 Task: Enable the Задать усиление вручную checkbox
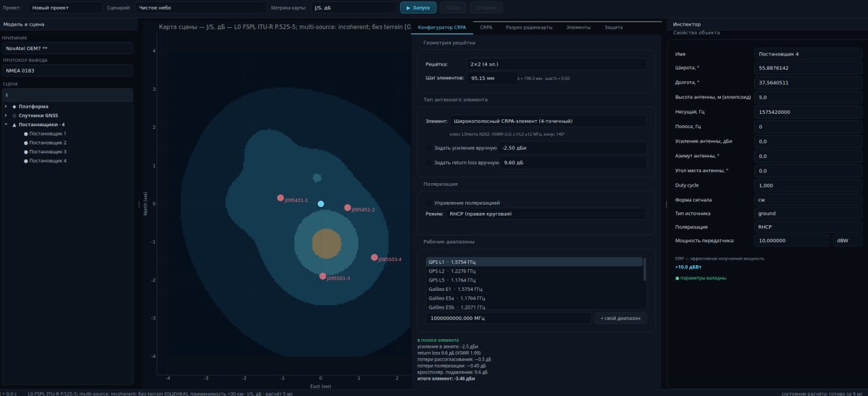(x=429, y=148)
